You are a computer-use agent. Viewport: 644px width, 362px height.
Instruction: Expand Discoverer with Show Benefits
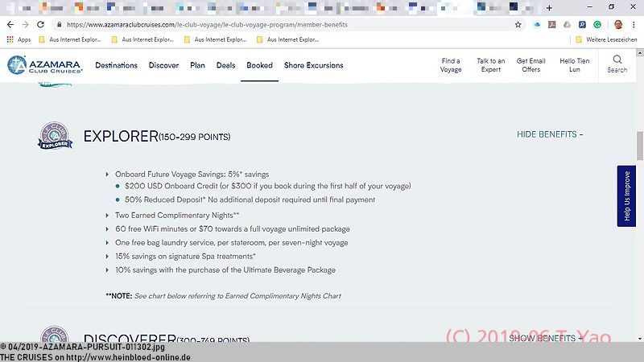pyautogui.click(x=546, y=338)
